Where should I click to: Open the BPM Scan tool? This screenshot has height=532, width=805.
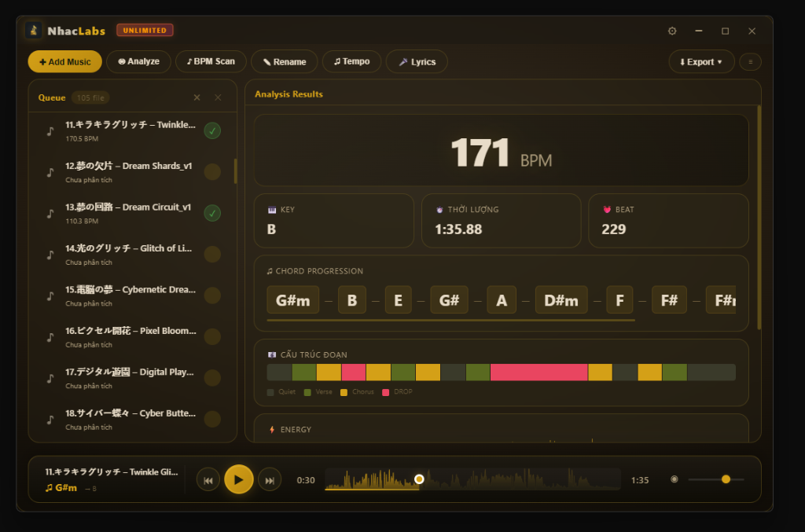210,61
